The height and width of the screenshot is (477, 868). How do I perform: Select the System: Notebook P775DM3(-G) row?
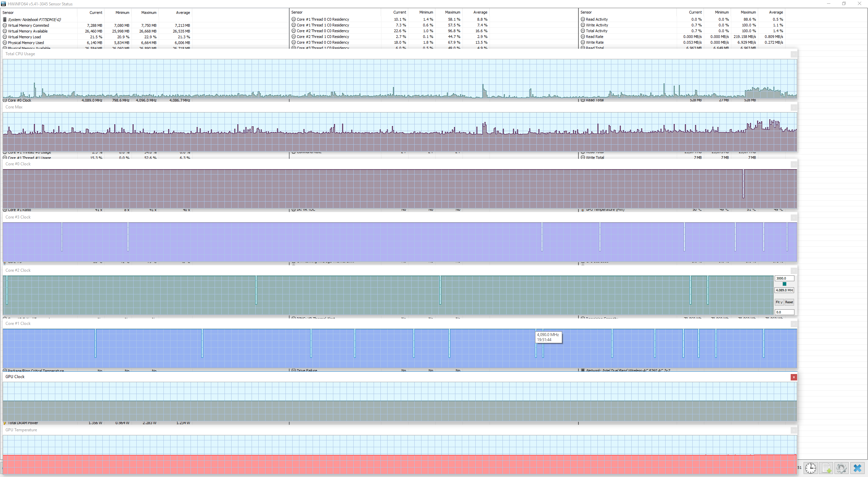34,20
